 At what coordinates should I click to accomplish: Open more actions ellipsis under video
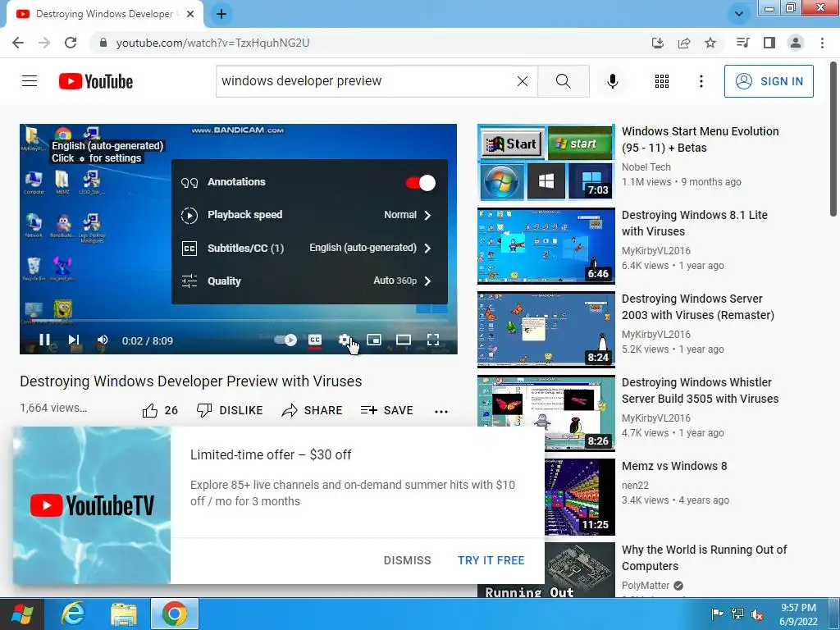441,412
